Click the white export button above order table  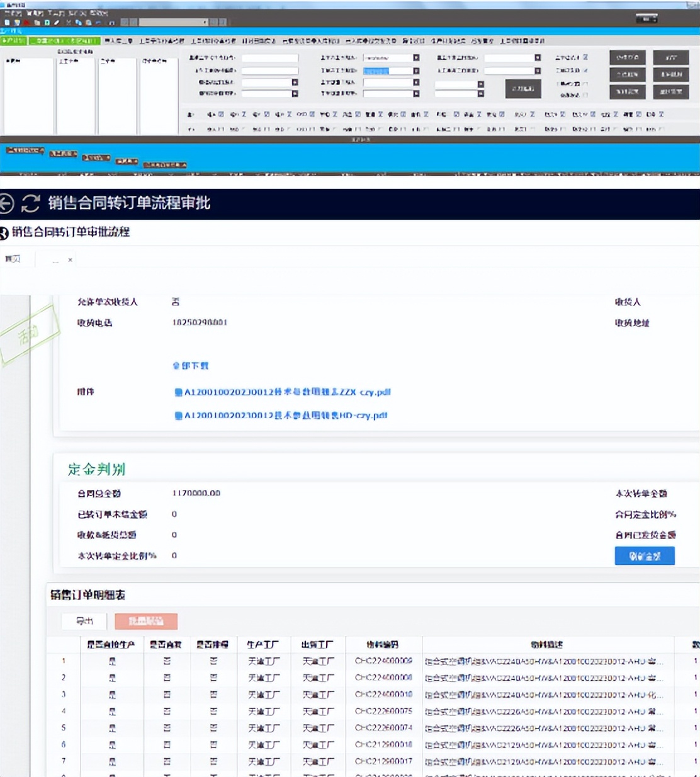point(84,621)
